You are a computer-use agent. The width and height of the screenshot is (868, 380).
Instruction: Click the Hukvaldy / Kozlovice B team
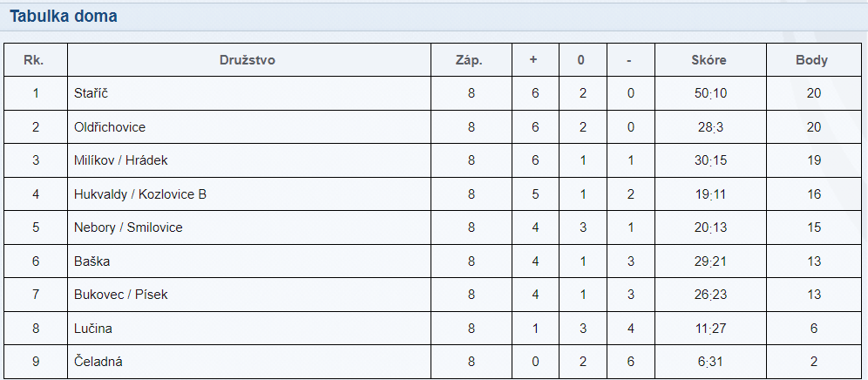tap(140, 193)
